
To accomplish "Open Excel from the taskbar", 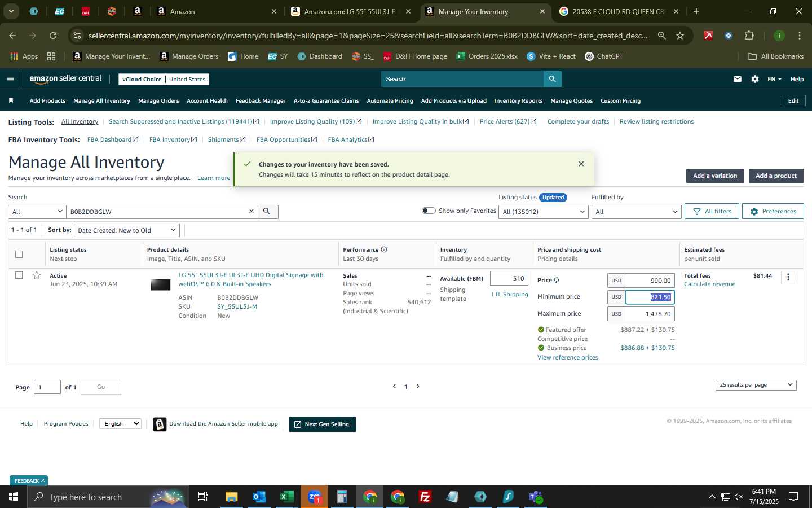I will (287, 497).
